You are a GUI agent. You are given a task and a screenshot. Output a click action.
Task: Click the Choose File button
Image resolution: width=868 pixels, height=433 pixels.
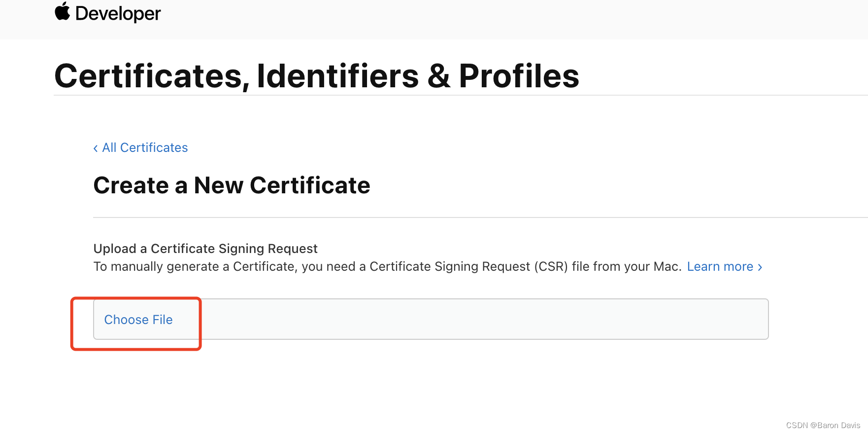(x=138, y=320)
